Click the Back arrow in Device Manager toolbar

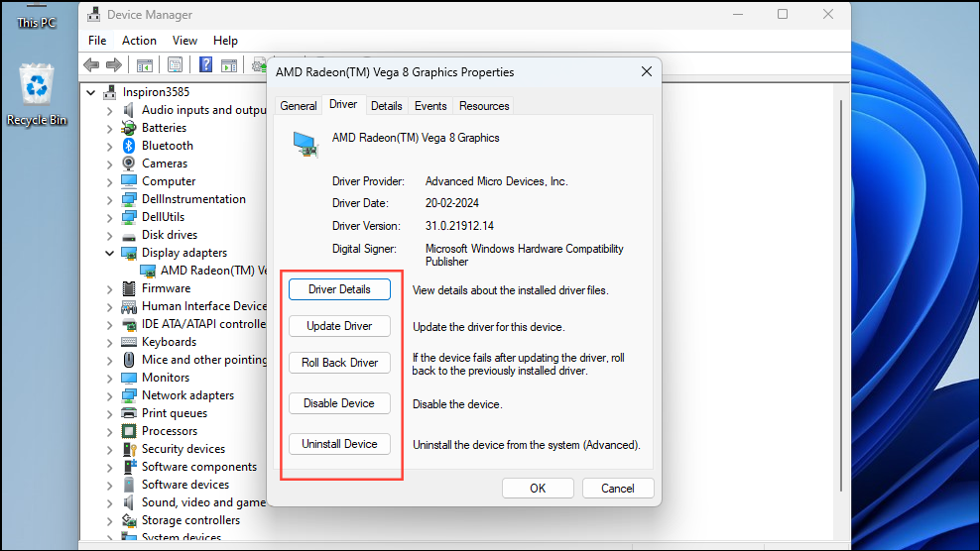[x=91, y=64]
